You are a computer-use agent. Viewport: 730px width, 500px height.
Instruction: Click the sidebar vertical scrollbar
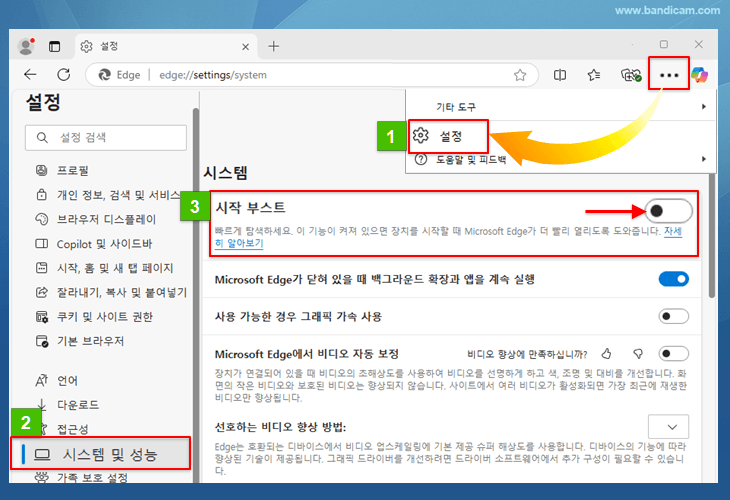point(196,293)
